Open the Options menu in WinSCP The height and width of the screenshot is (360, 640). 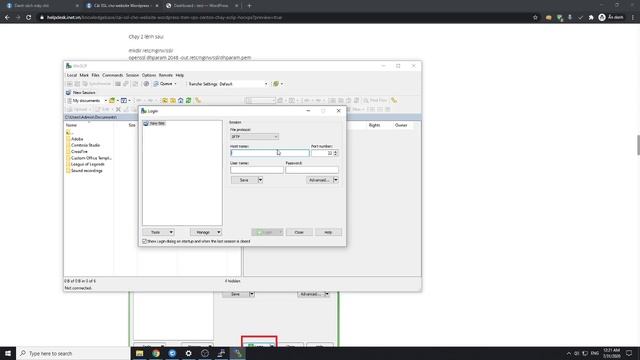pos(149,75)
